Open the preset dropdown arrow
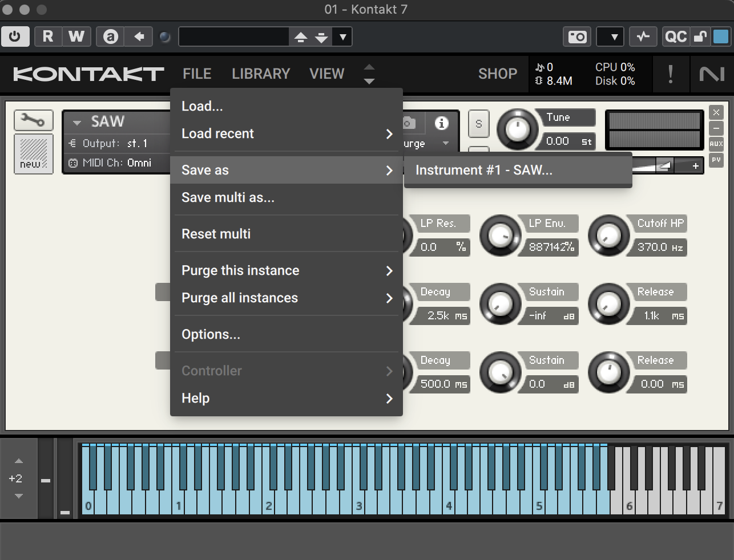 point(342,38)
